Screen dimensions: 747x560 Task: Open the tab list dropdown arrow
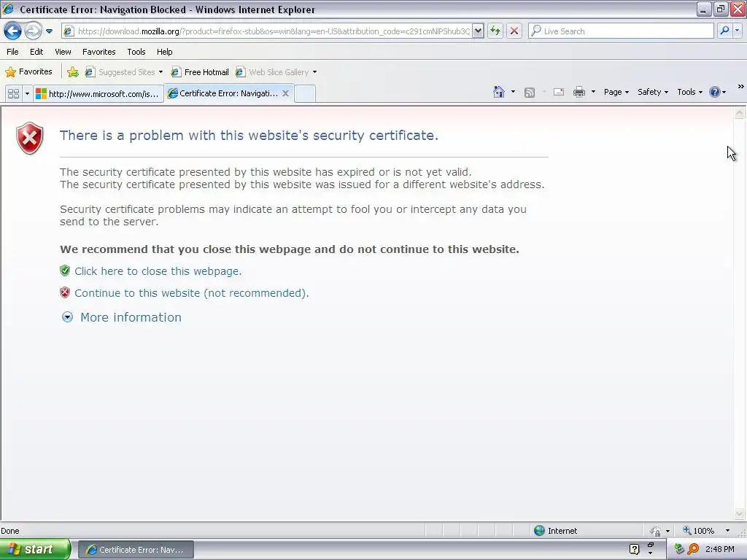click(x=27, y=93)
